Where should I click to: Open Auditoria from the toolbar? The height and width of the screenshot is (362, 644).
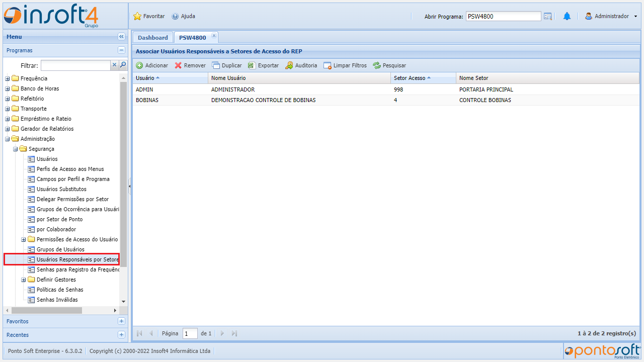coord(289,65)
